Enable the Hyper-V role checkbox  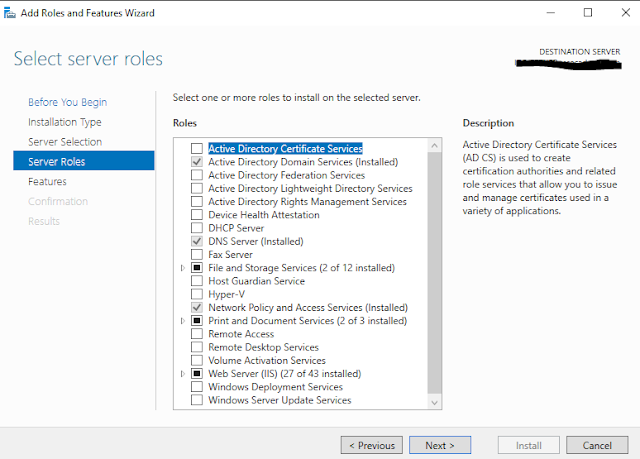(197, 294)
